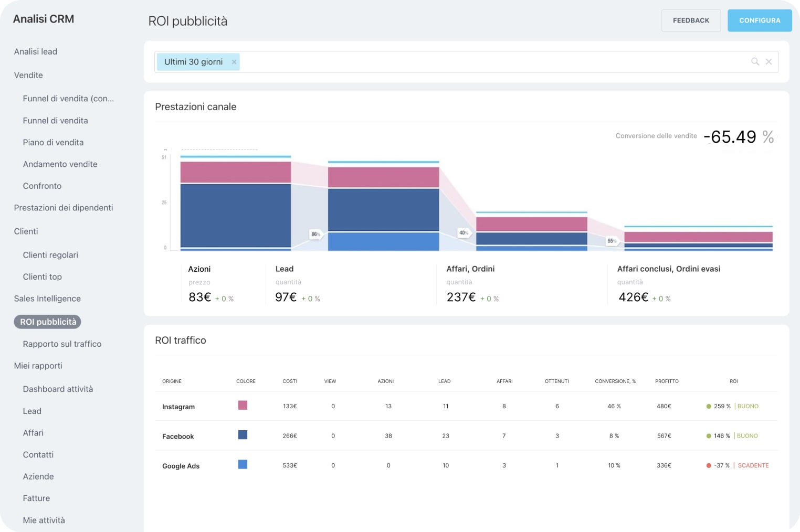Image resolution: width=800 pixels, height=532 pixels.
Task: Remove the 'Ultimi 30 giorni' filter chip
Action: click(x=234, y=61)
